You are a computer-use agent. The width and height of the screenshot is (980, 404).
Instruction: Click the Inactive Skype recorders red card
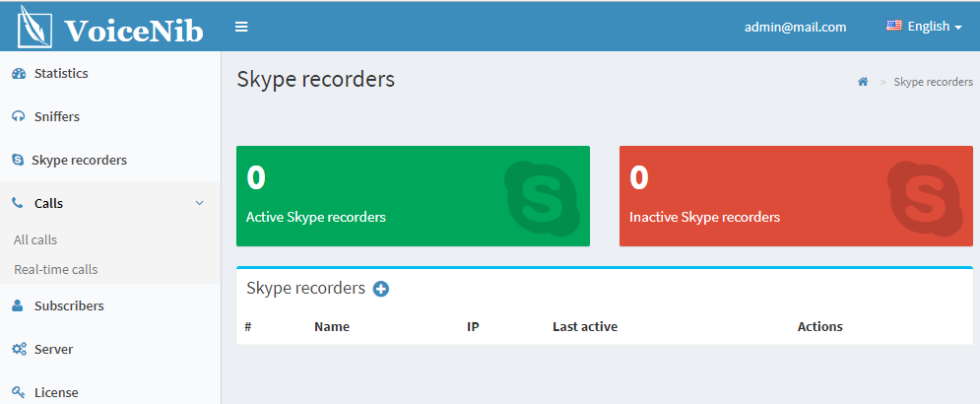coord(796,196)
